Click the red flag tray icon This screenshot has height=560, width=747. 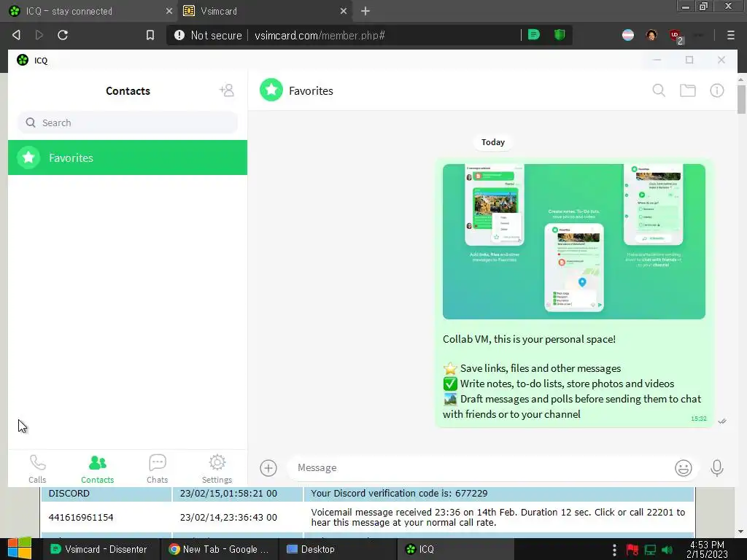[632, 550]
